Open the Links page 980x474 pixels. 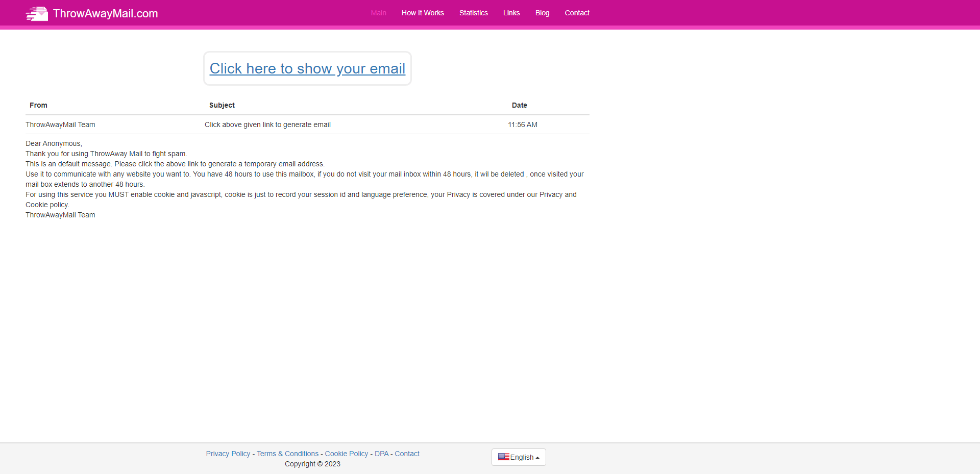(x=511, y=13)
